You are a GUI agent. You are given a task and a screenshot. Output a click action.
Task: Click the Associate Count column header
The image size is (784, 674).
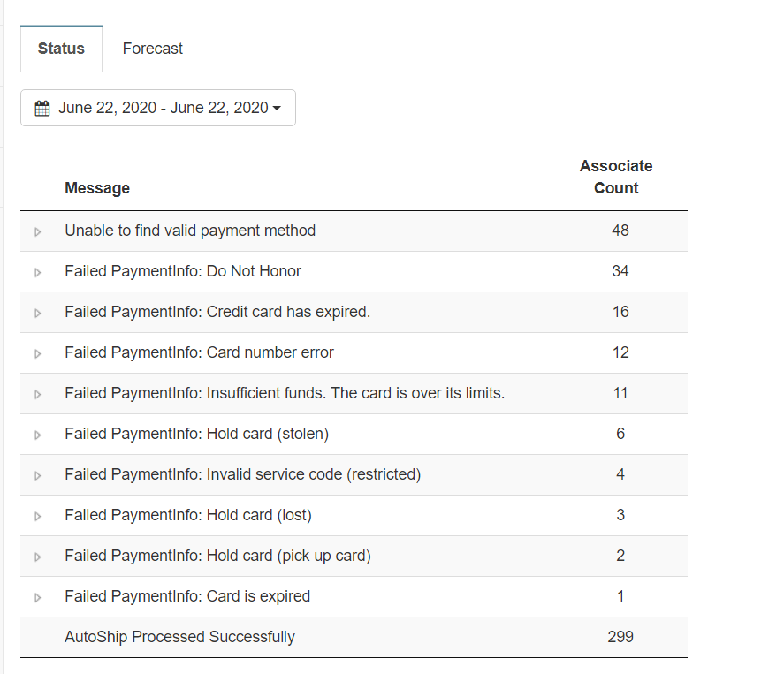pos(616,177)
